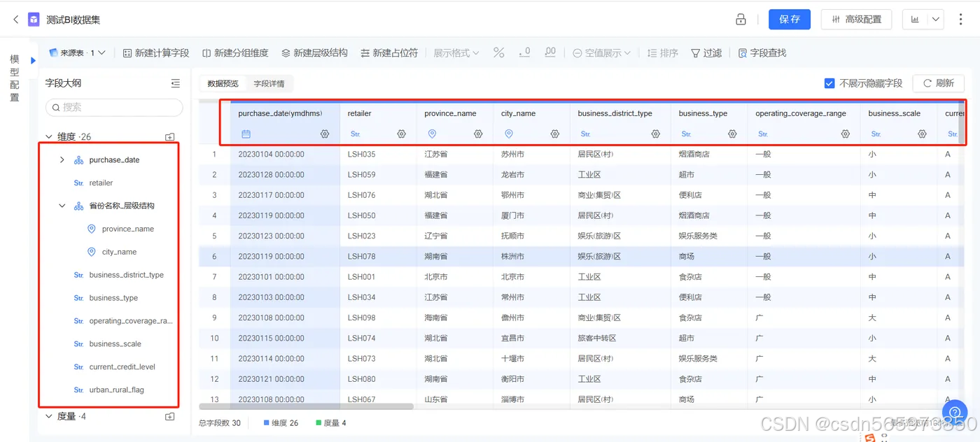Expand the 模型配置 side panel
Viewport: 980px width, 442px height.
[x=33, y=61]
